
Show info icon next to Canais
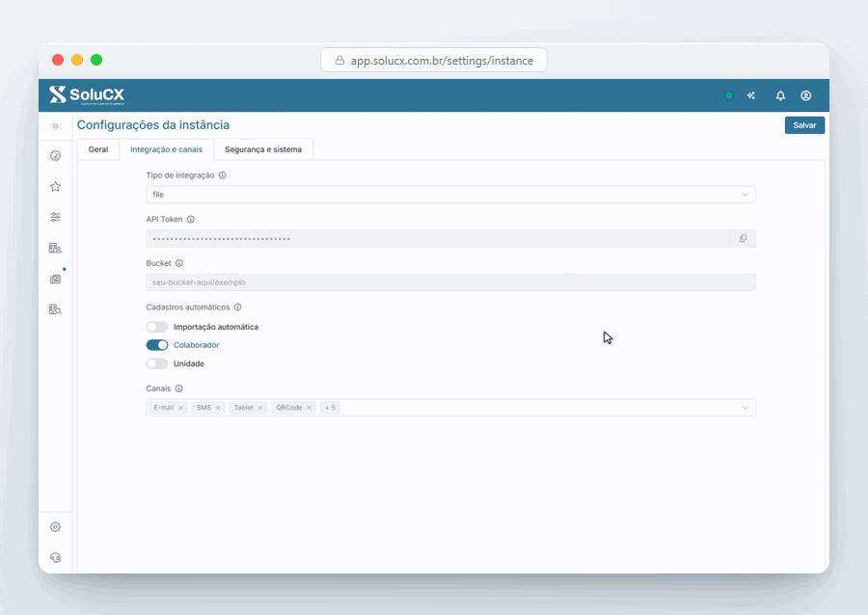tap(178, 388)
